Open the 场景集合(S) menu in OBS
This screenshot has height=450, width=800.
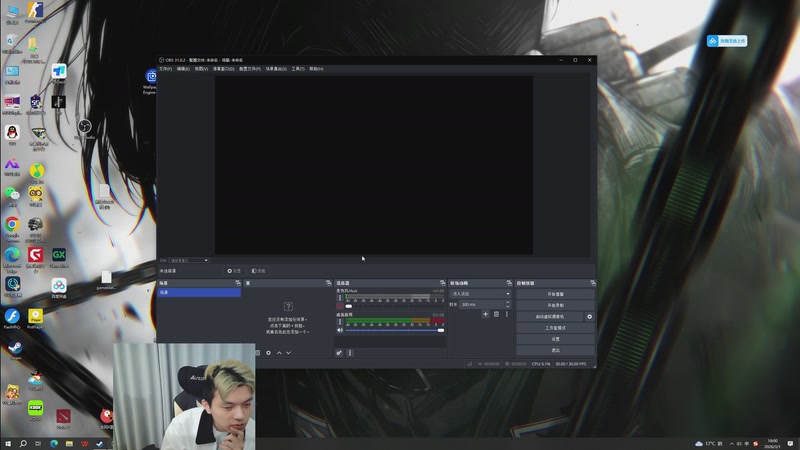tap(276, 69)
